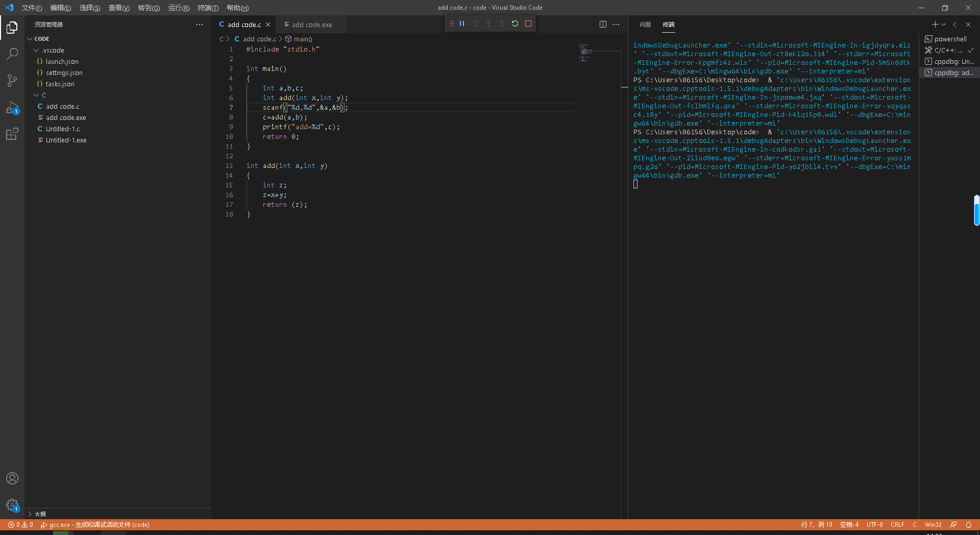Open the Run (运行) menu

pos(179,8)
